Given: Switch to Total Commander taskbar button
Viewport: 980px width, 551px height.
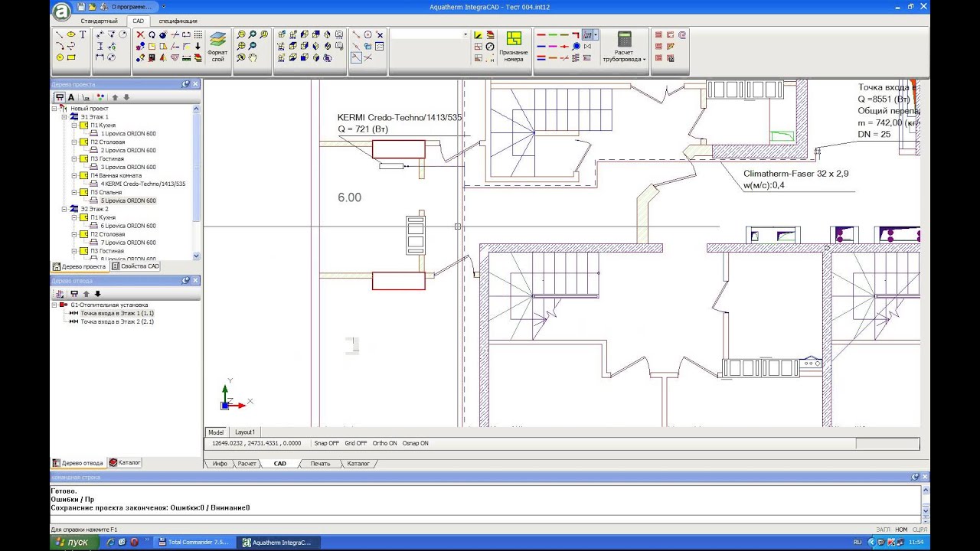Looking at the screenshot, I should pyautogui.click(x=193, y=542).
